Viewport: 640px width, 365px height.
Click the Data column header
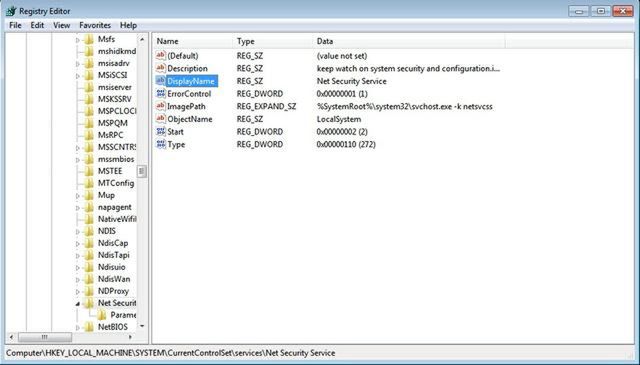409,41
